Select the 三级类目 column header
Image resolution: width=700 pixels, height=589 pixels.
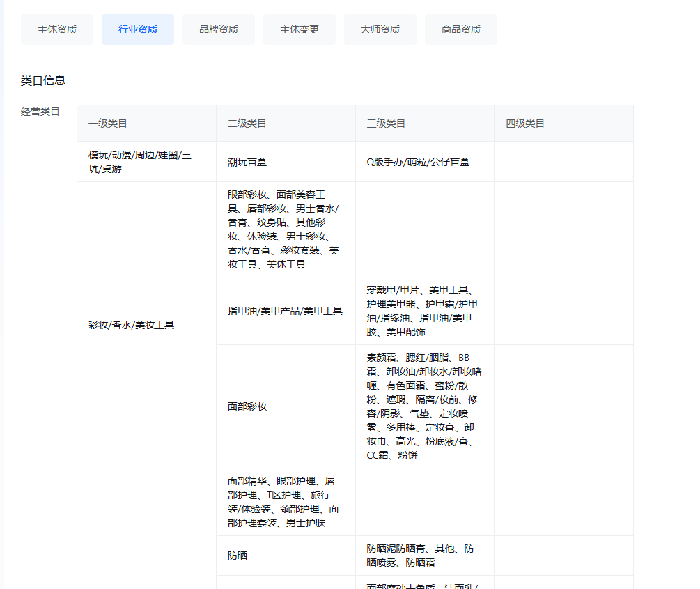(x=387, y=123)
